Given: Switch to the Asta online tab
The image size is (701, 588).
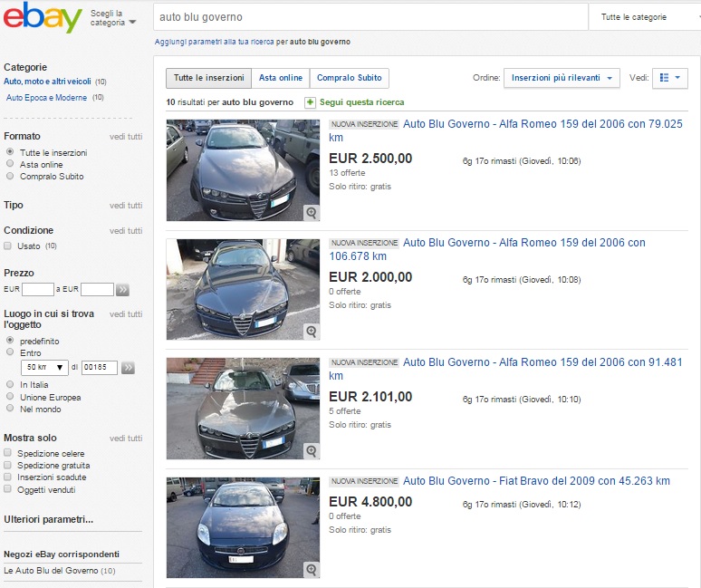Looking at the screenshot, I should point(280,78).
